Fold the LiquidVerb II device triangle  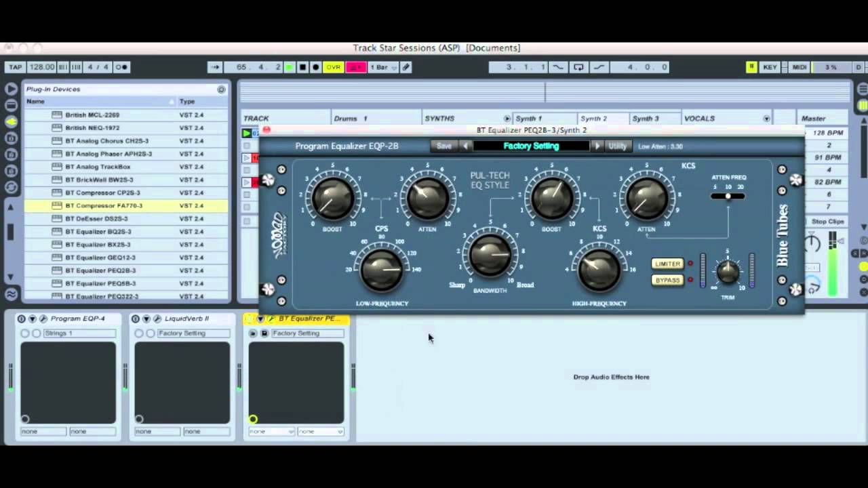(146, 319)
